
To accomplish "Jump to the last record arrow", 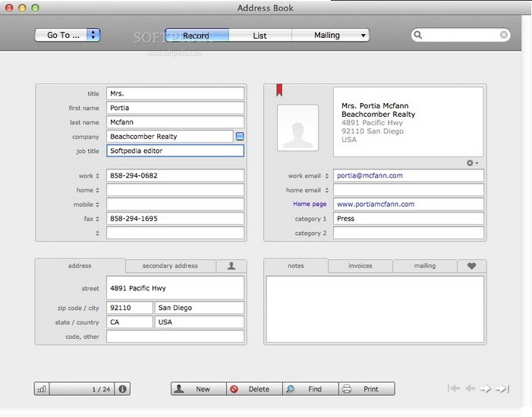I will pos(502,389).
